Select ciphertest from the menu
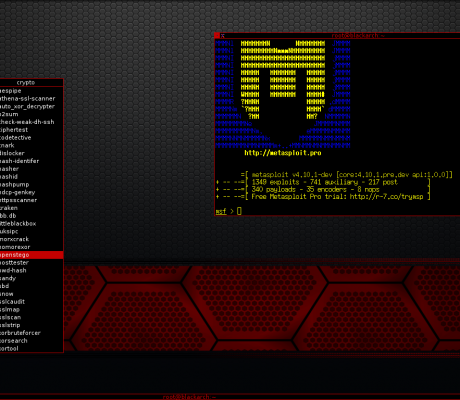The image size is (460, 400). (x=31, y=130)
